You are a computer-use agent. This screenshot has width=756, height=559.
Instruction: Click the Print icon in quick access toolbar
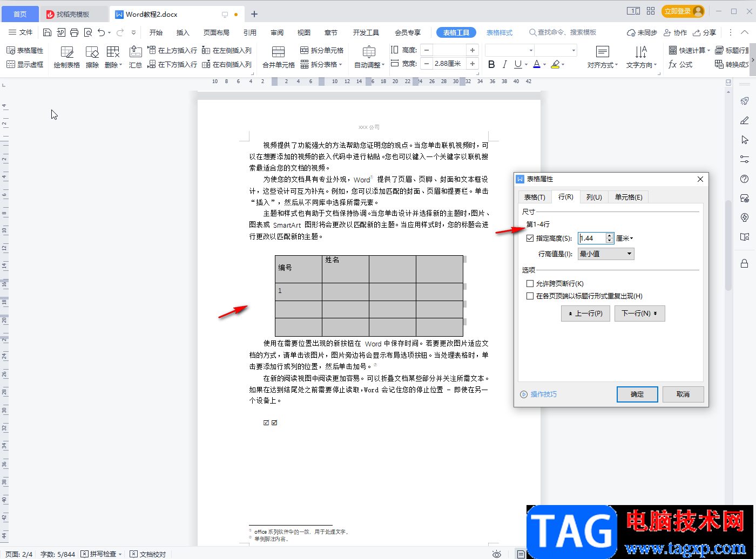(74, 32)
